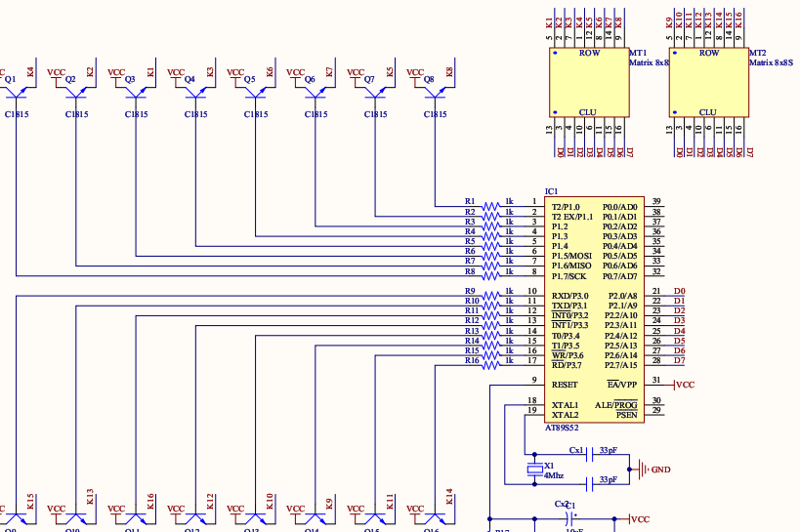Select the Q5 transistor symbol
800x532 pixels.
coord(255,93)
